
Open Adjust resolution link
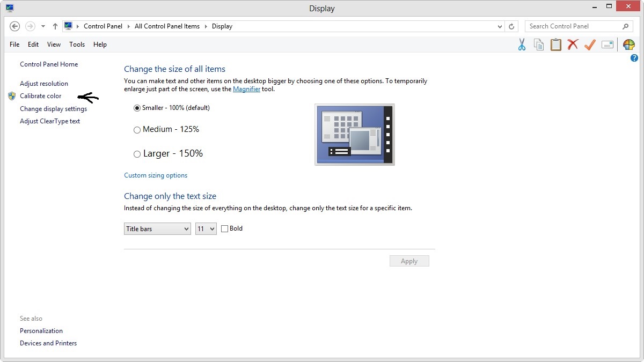44,84
